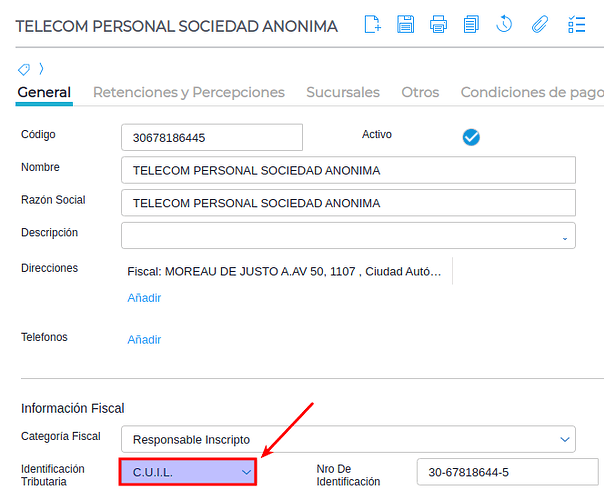The image size is (604, 500).
Task: Click the print icon
Action: (x=438, y=25)
